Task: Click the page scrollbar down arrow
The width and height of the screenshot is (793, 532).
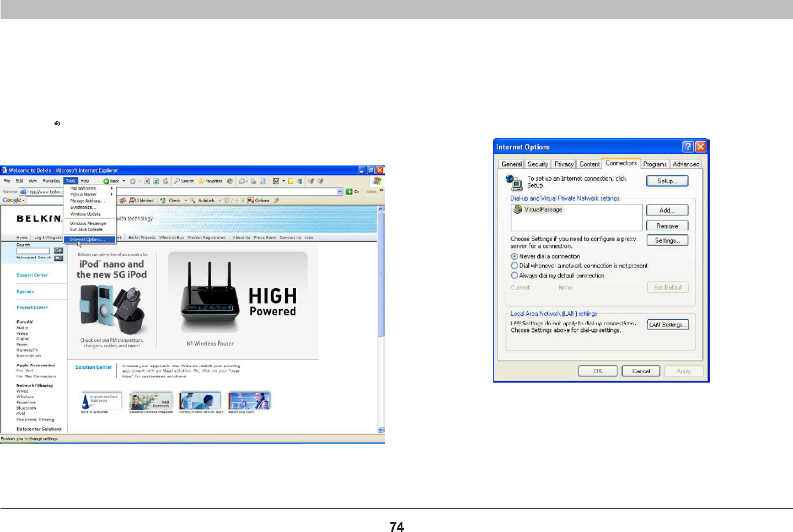Action: pos(381,430)
